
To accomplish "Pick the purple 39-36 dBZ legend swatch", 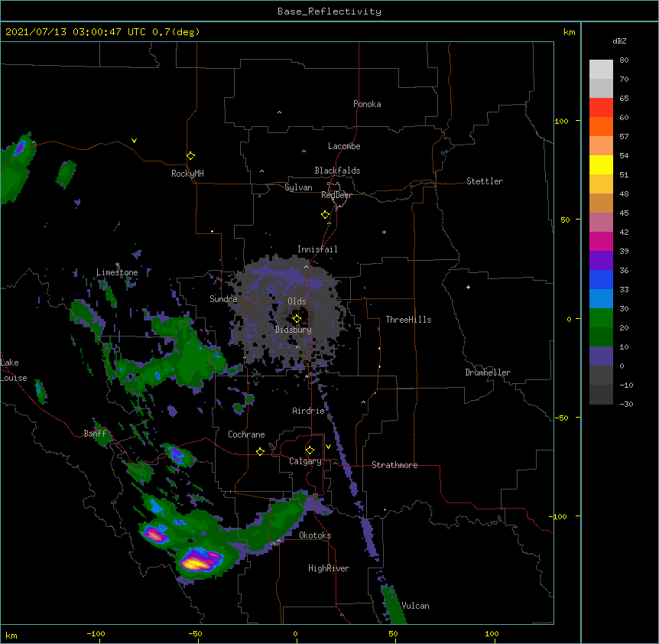I will [x=601, y=261].
